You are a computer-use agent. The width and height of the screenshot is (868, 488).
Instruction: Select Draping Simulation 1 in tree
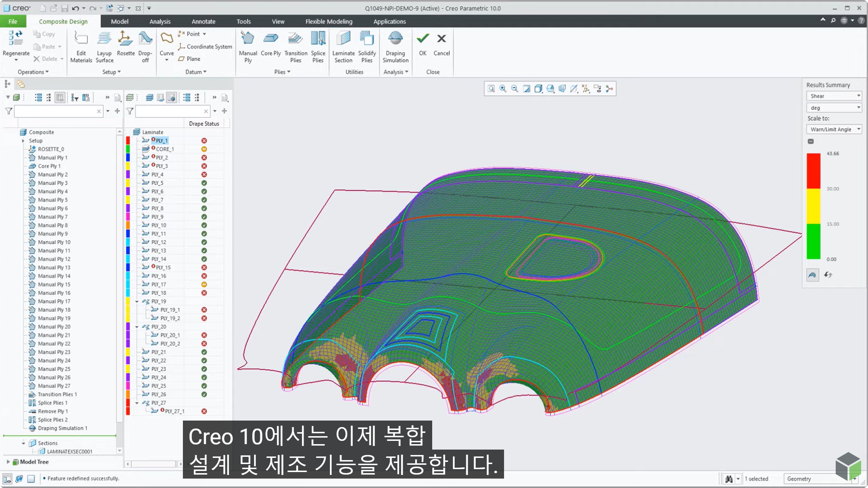(62, 428)
